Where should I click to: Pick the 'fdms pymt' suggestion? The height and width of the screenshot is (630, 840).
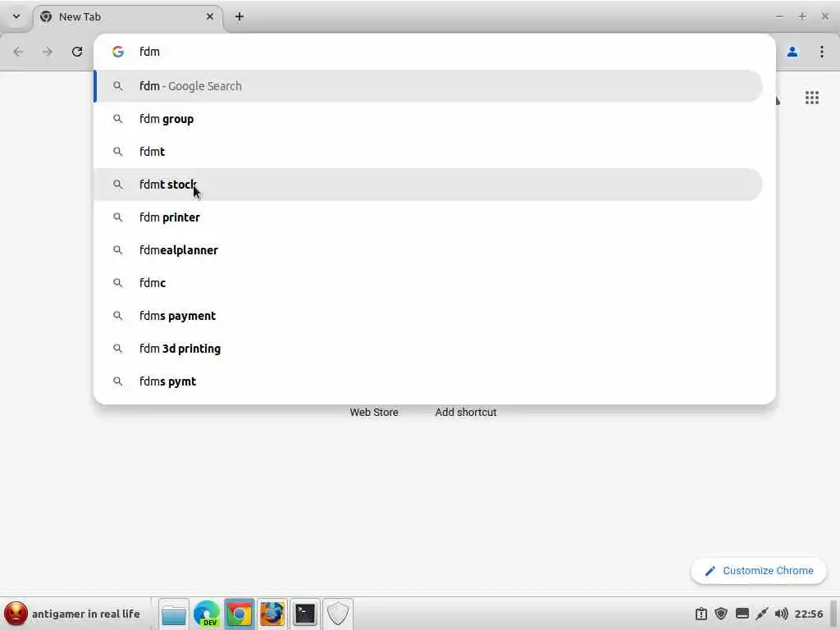tap(428, 381)
